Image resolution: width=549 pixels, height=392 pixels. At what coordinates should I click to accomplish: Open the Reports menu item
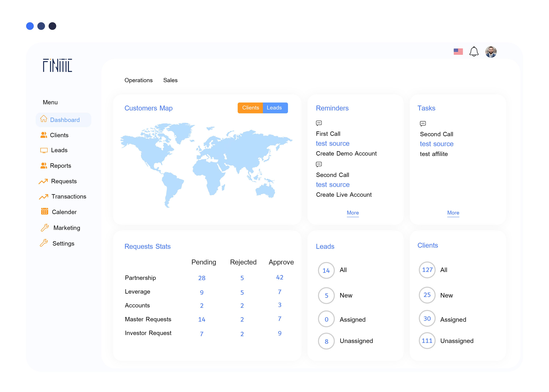point(60,166)
